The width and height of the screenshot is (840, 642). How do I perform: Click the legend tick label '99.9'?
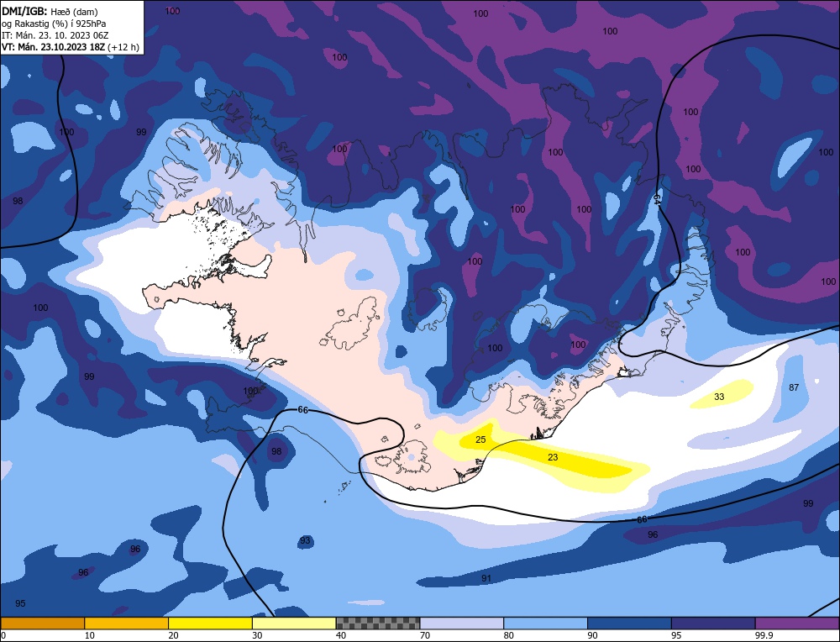pyautogui.click(x=764, y=635)
